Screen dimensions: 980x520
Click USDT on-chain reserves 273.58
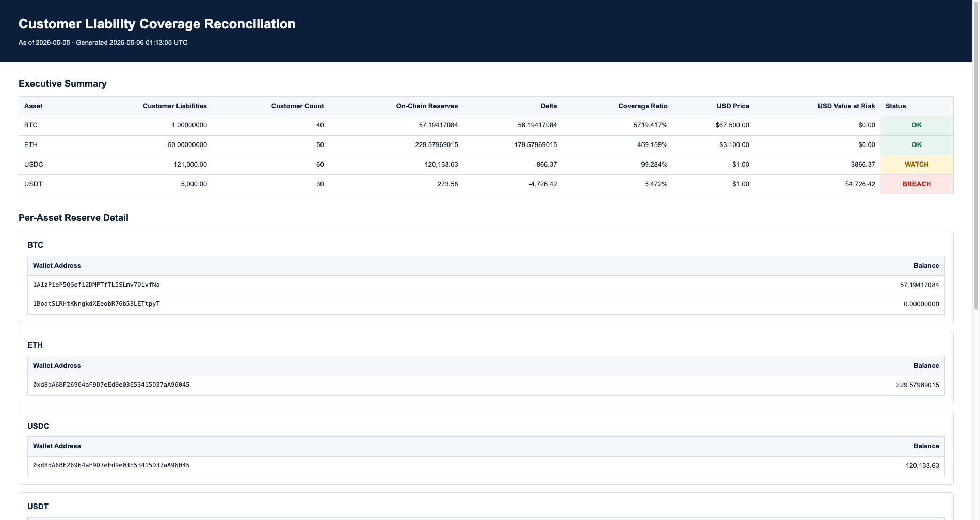[x=447, y=184]
